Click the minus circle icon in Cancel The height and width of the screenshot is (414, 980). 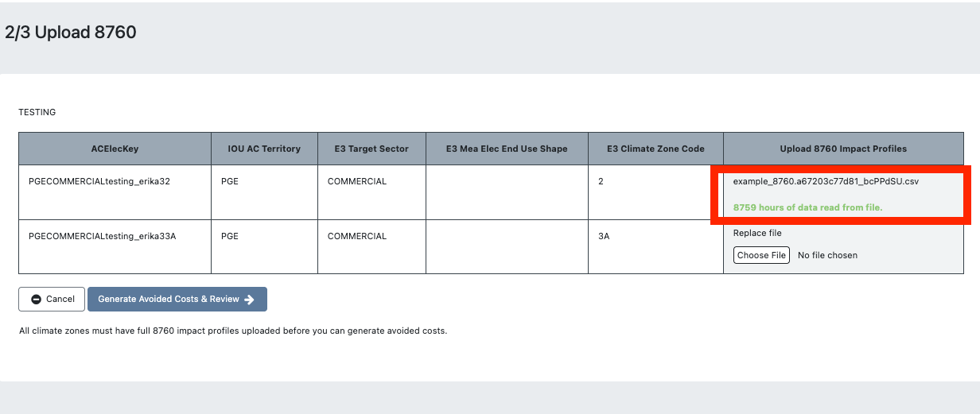point(36,300)
